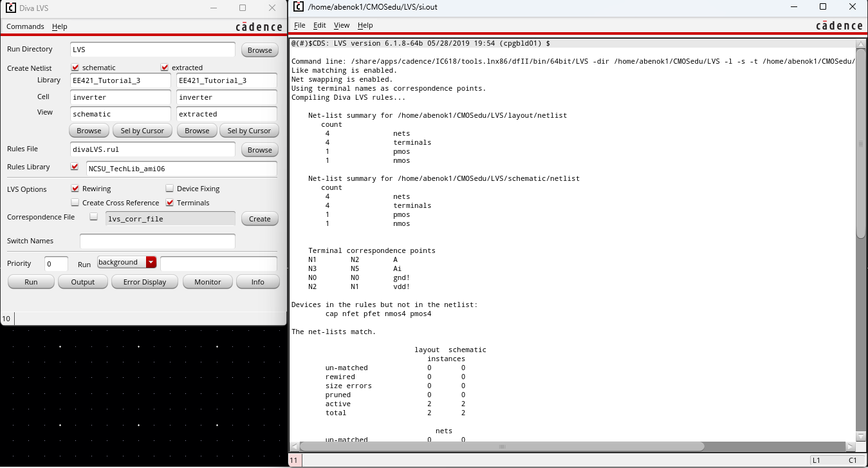Toggle the Terminals checkbox
This screenshot has width=868, height=468.
point(170,203)
